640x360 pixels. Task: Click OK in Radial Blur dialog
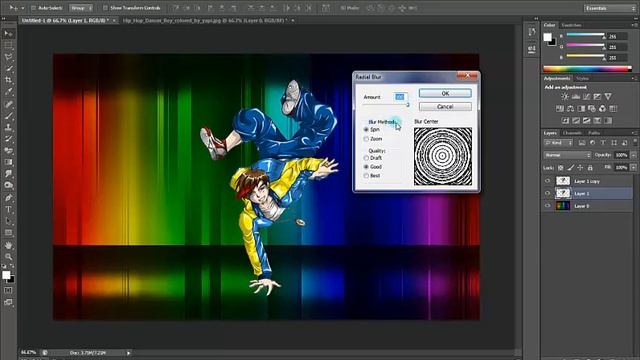(x=445, y=93)
